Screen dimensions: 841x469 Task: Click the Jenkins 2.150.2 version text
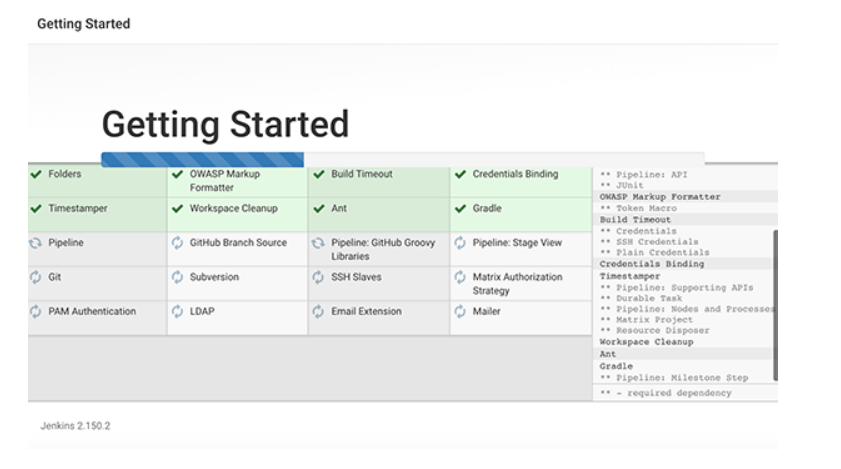(75, 425)
